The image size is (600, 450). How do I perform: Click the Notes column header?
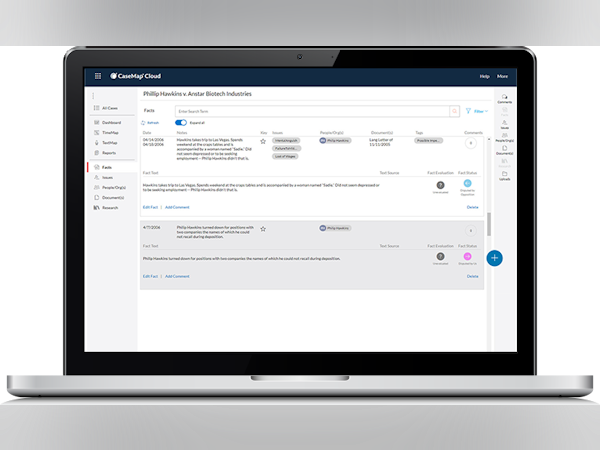[182, 133]
